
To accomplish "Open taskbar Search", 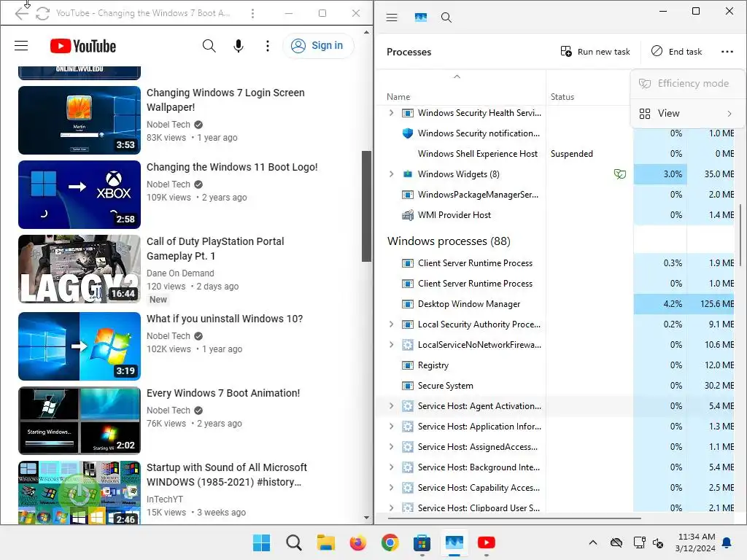I will [293, 542].
